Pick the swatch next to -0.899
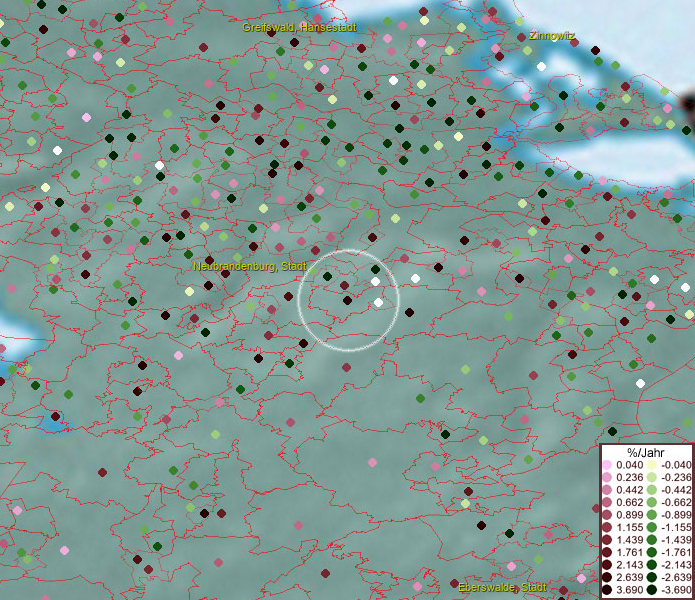Viewport: 695px width, 600px height. coord(652,515)
